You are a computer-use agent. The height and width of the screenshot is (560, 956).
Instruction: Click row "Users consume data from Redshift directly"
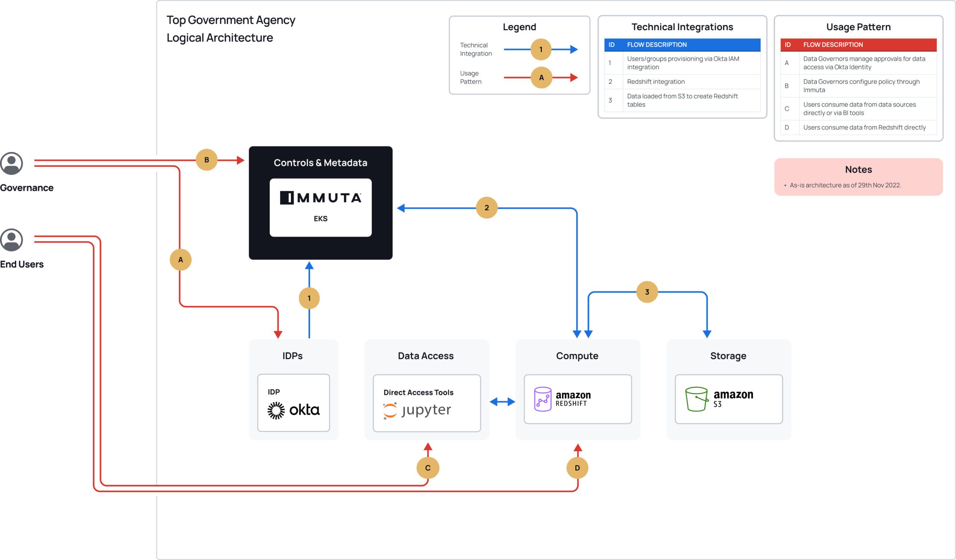[859, 127]
